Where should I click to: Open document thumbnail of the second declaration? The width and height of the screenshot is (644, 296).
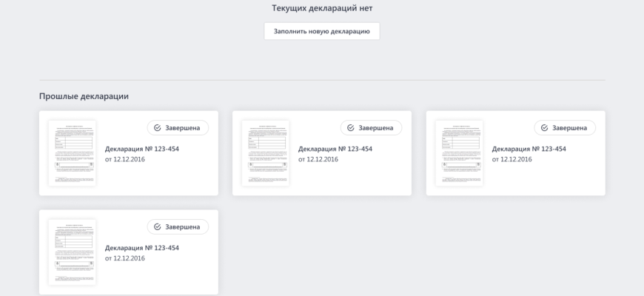coord(265,153)
